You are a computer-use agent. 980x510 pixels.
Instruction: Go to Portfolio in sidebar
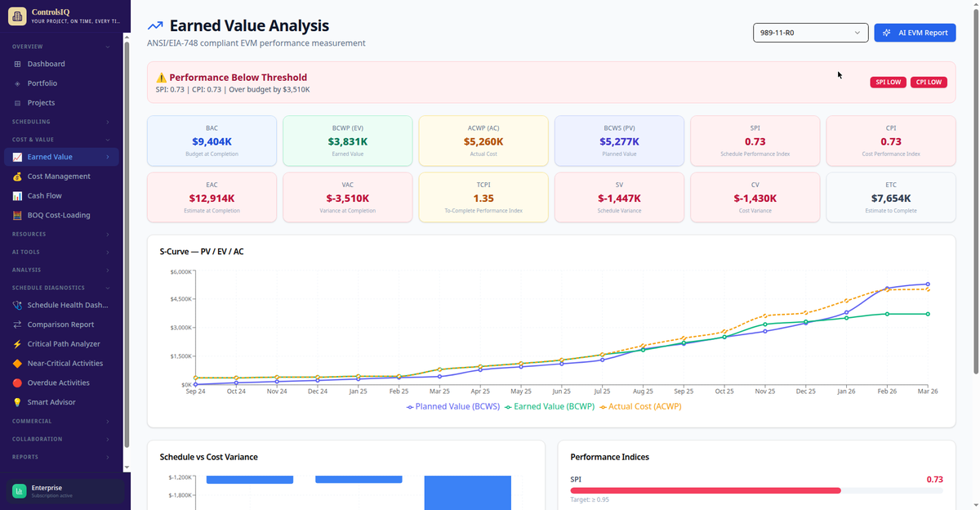pyautogui.click(x=61, y=83)
